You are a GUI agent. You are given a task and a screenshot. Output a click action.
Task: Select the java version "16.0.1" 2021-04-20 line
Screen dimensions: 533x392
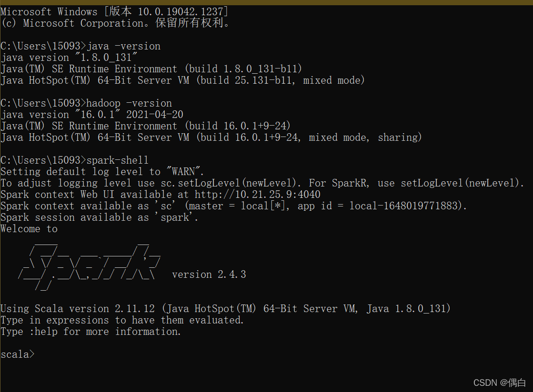(x=92, y=115)
